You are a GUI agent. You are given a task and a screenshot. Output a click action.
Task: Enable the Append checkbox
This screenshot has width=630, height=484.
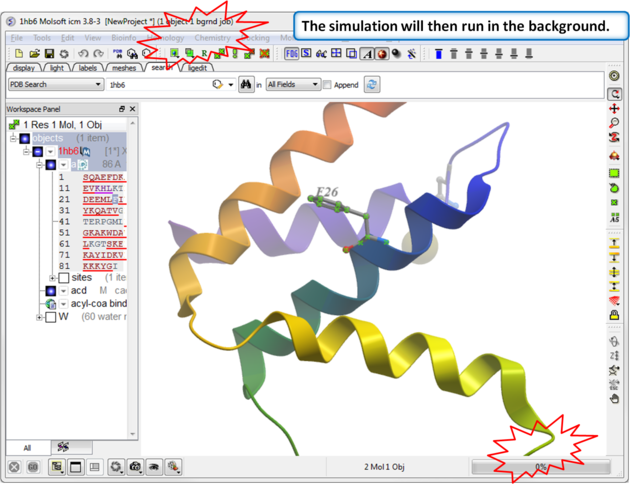coord(327,86)
